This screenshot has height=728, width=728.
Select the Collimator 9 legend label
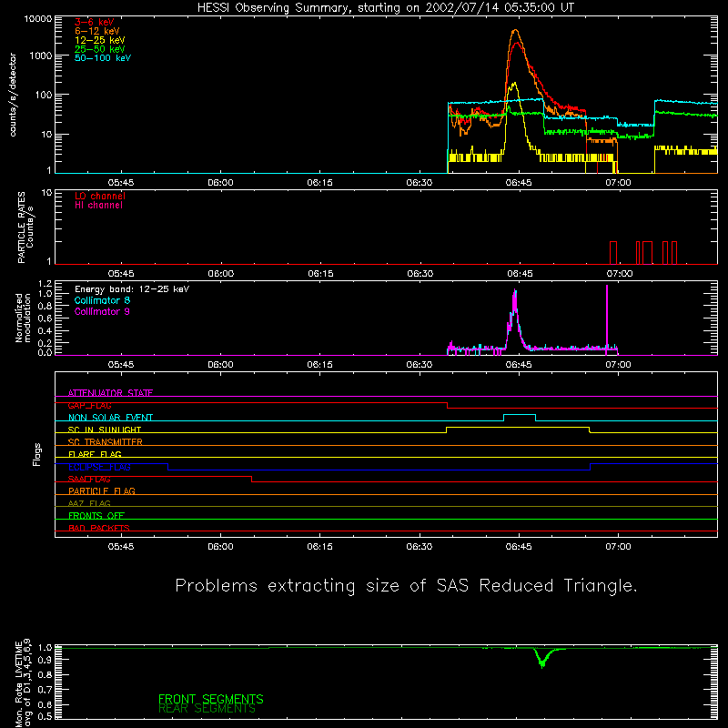pyautogui.click(x=102, y=311)
